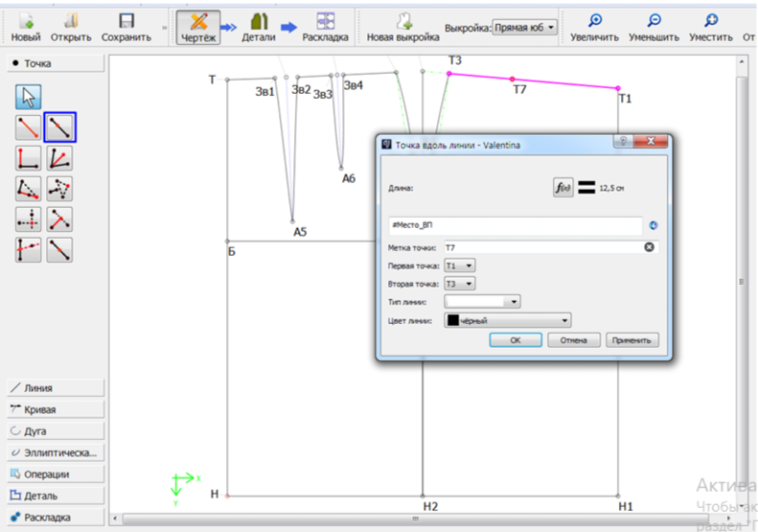Screen dimensions: 758x532
Task: Click the scroll up arrow on canvas
Action: (x=742, y=61)
